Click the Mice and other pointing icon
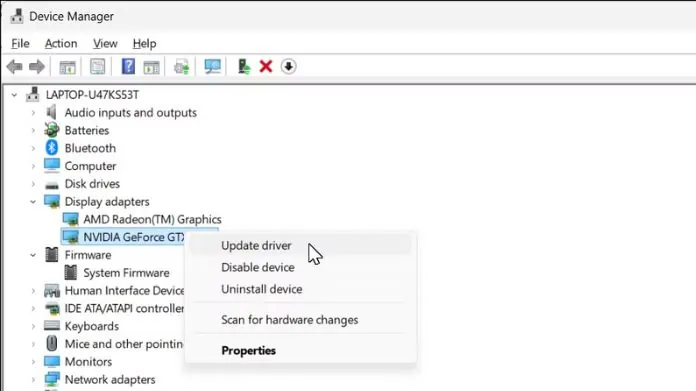Viewport: 696px width, 391px height. (51, 344)
